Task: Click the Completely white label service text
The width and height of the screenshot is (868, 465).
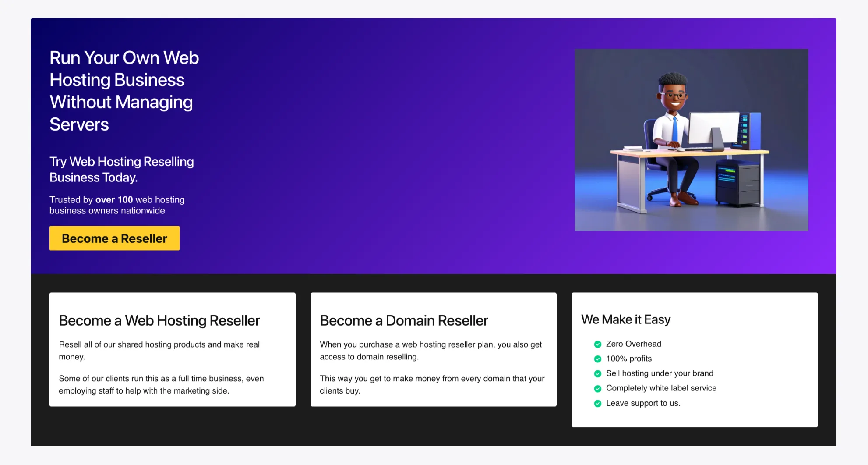Action: coord(661,388)
